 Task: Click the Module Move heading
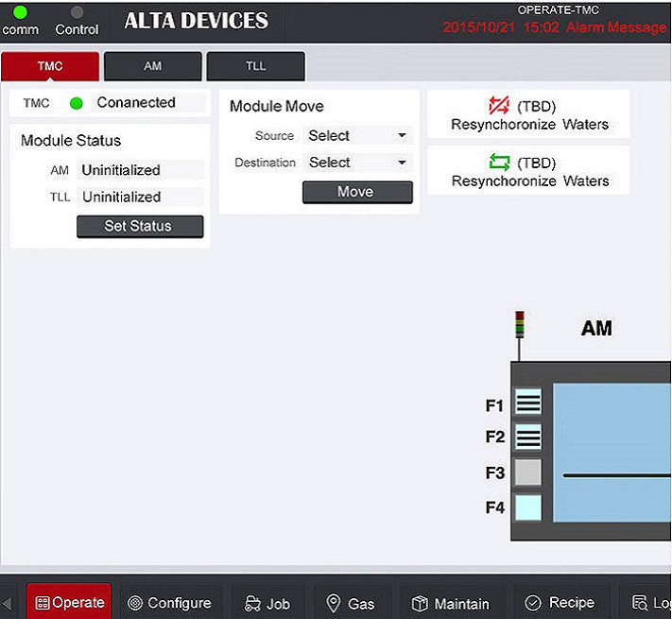pos(276,106)
